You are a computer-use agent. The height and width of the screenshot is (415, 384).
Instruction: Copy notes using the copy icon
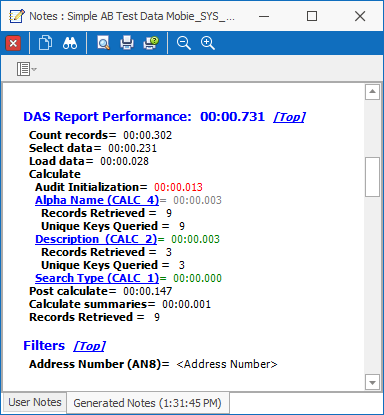coord(45,43)
